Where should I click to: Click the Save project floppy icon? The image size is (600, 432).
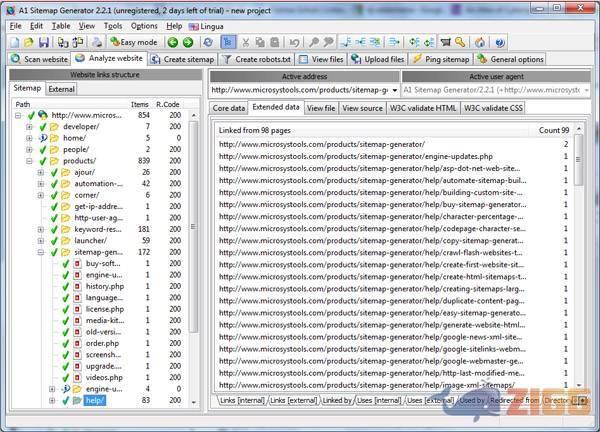44,42
